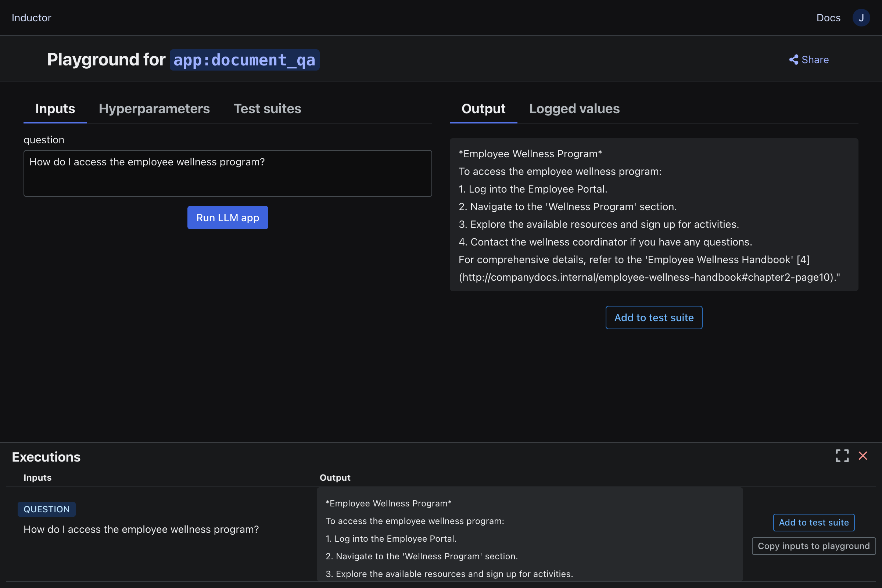Screen dimensions: 882x588
Task: Click 'Run LLM app' button
Action: pos(227,216)
